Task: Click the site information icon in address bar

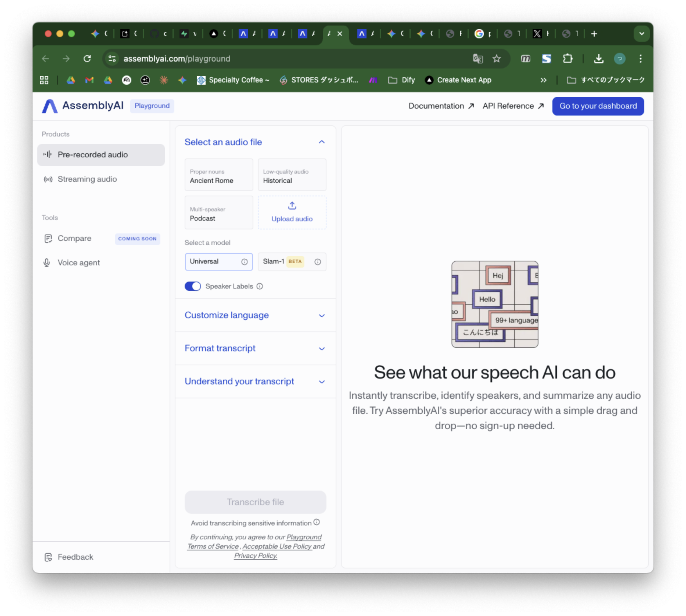Action: point(112,59)
